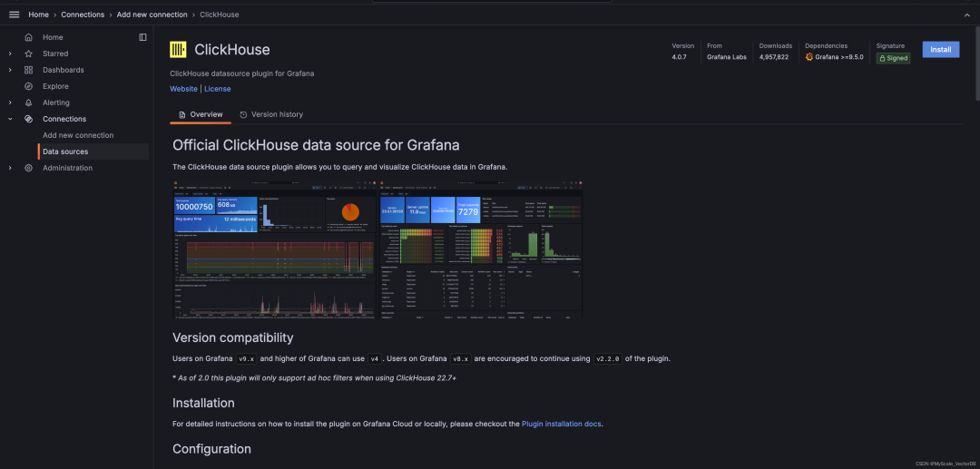Expand the Starred section arrow
Image resolution: width=980 pixels, height=469 pixels.
coord(10,54)
